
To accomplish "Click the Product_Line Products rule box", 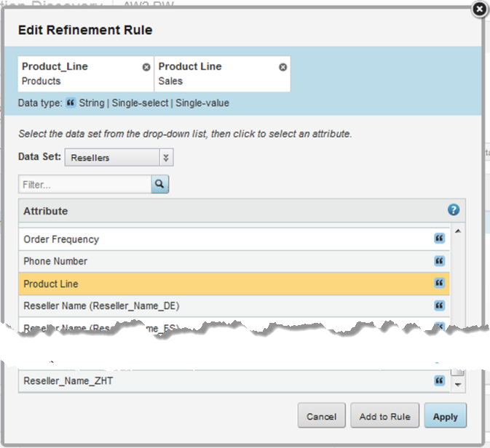I will (x=86, y=74).
